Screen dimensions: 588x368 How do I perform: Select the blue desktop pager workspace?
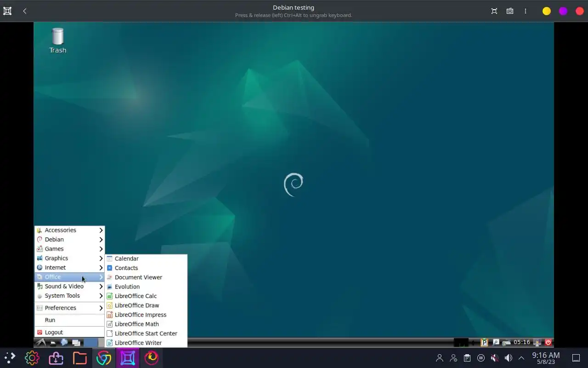tap(90, 343)
